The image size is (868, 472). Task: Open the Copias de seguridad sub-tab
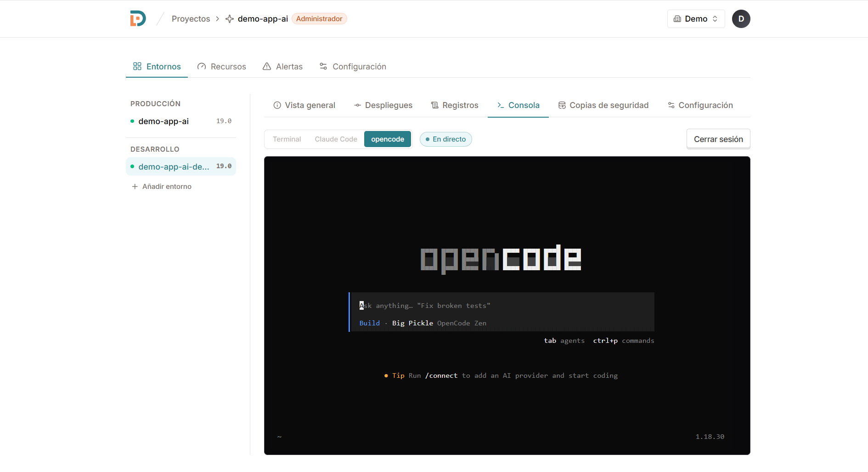coord(603,105)
